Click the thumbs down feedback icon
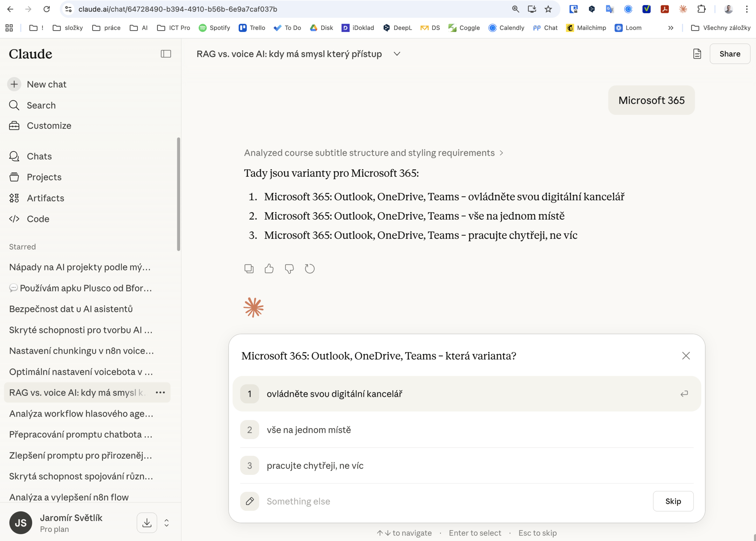This screenshot has width=756, height=541. pos(289,269)
